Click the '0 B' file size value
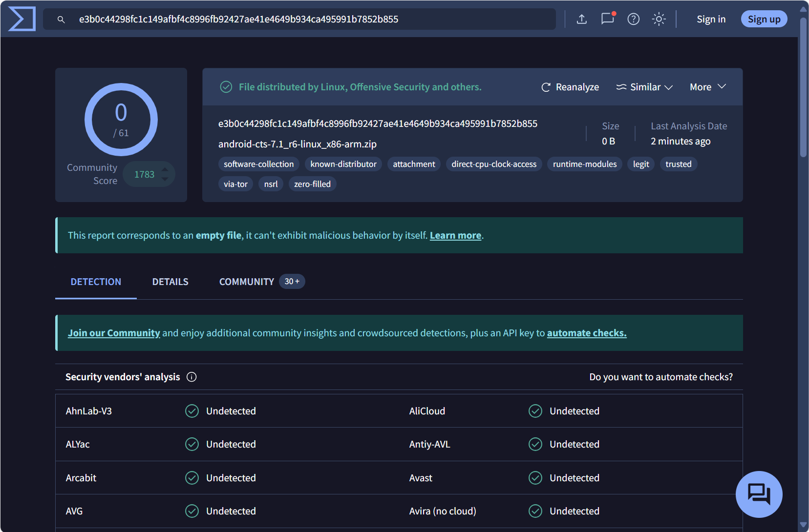 608,141
